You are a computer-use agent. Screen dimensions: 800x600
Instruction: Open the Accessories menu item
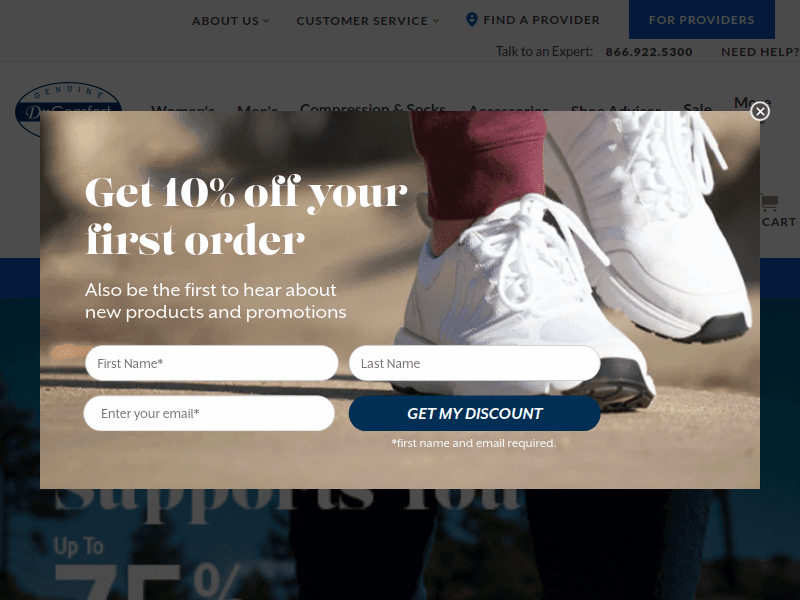click(x=509, y=108)
